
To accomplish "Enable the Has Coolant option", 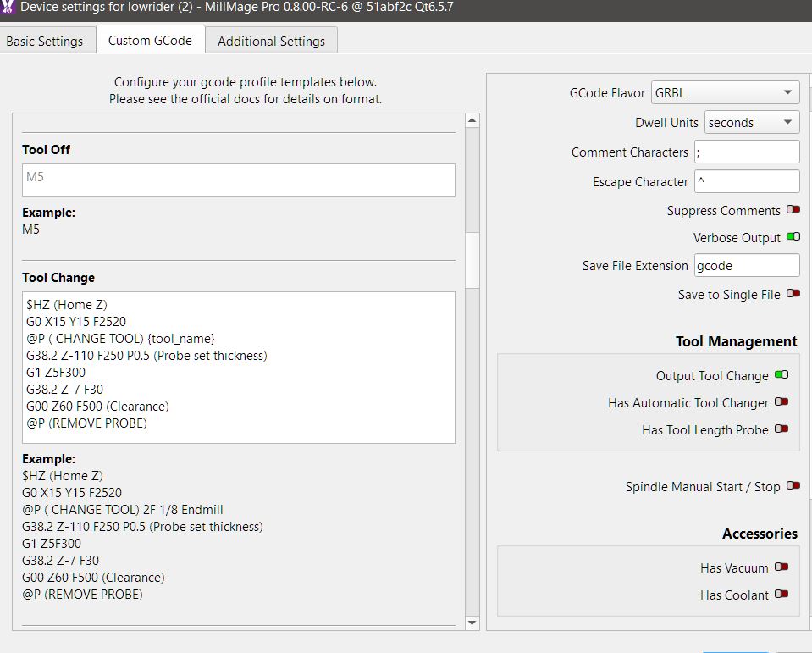I will 781,595.
